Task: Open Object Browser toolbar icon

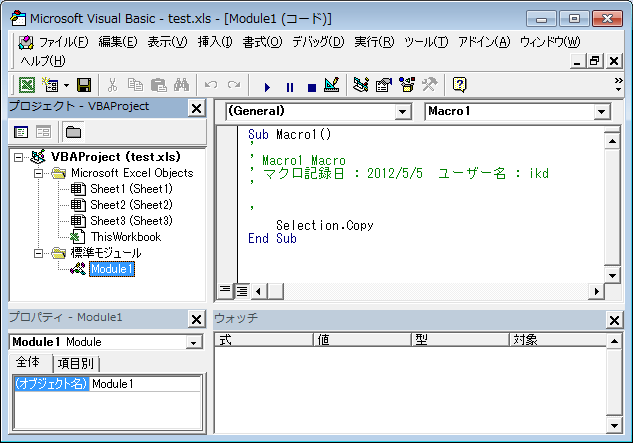Action: point(407,85)
